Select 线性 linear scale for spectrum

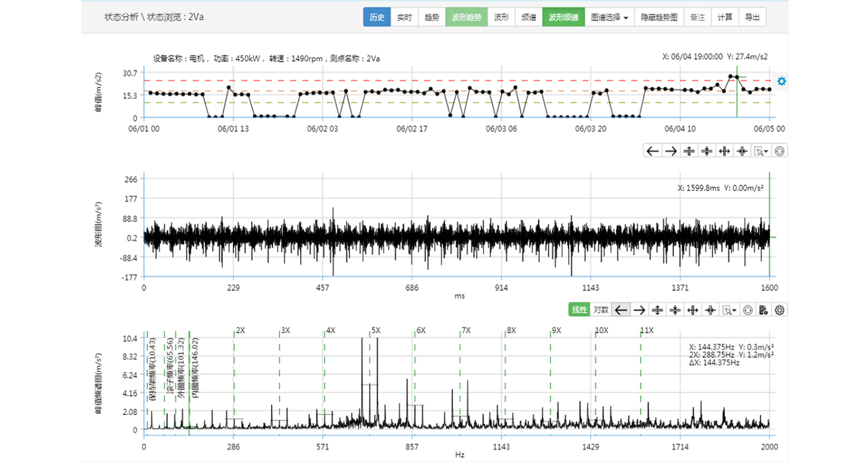[580, 310]
